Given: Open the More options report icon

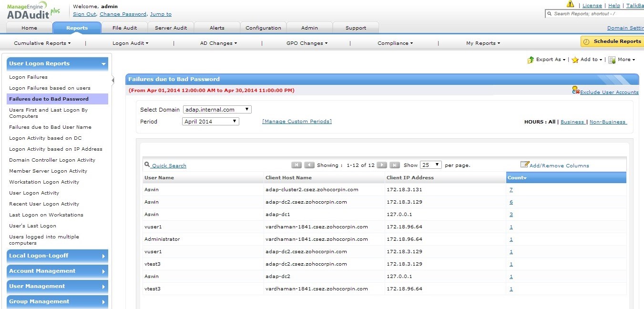Looking at the screenshot, I should [x=612, y=60].
